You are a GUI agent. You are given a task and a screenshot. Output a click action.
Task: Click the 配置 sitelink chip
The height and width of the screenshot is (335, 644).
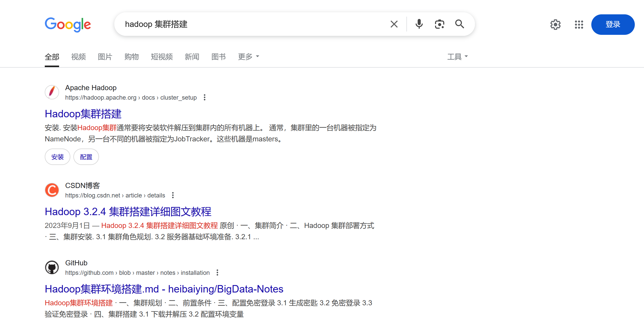[x=86, y=157]
